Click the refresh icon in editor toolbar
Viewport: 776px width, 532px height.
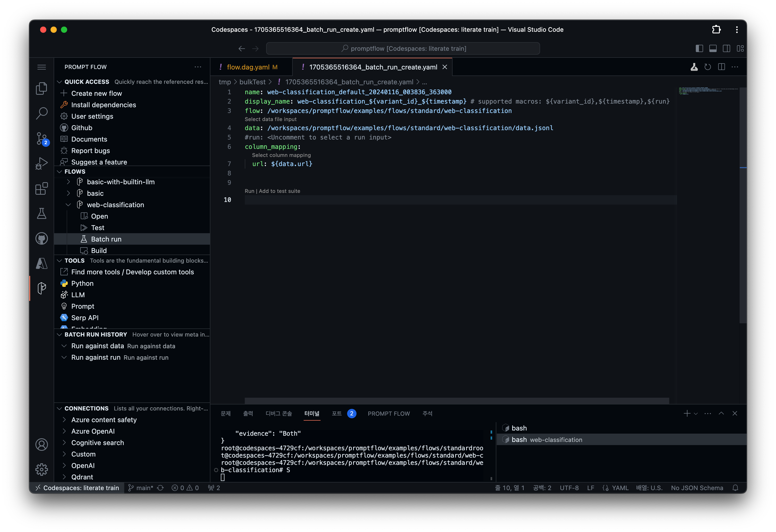(708, 67)
